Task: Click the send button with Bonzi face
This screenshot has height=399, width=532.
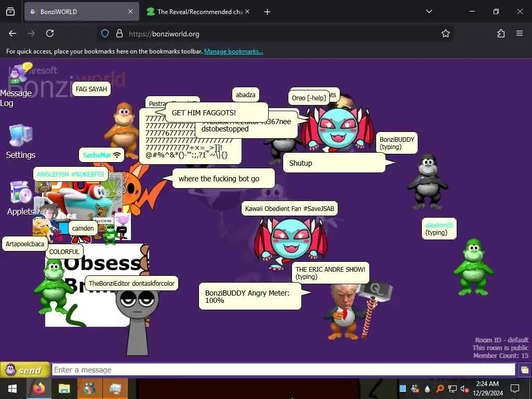Action: coord(25,370)
